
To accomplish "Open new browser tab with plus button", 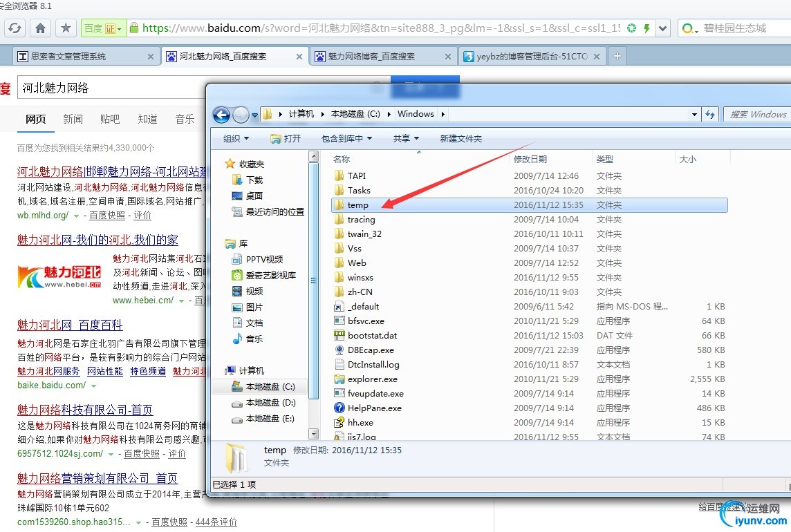I will click(617, 56).
